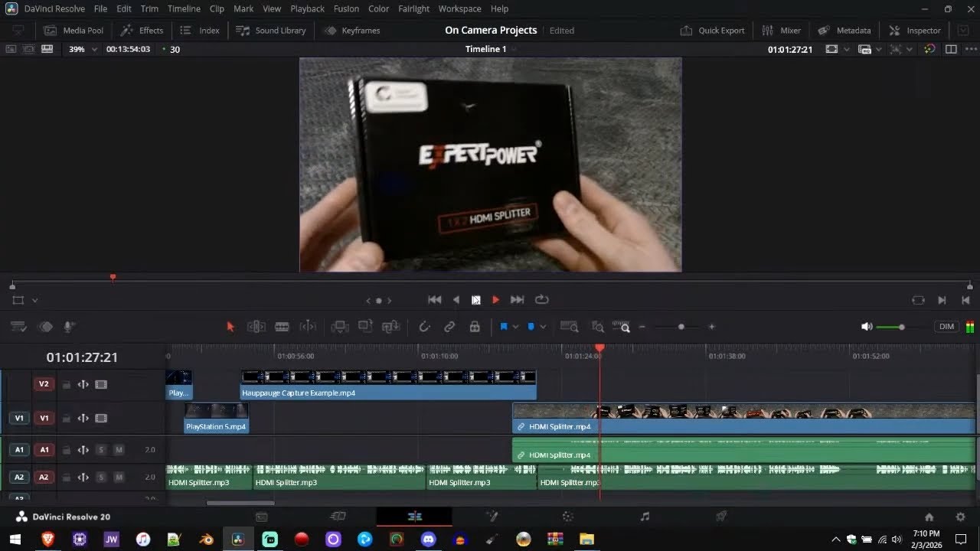
Task: Click the Custom Zoom icon
Action: pyautogui.click(x=622, y=327)
